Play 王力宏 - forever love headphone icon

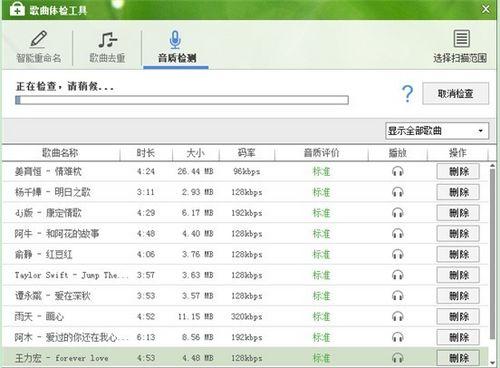pos(397,358)
